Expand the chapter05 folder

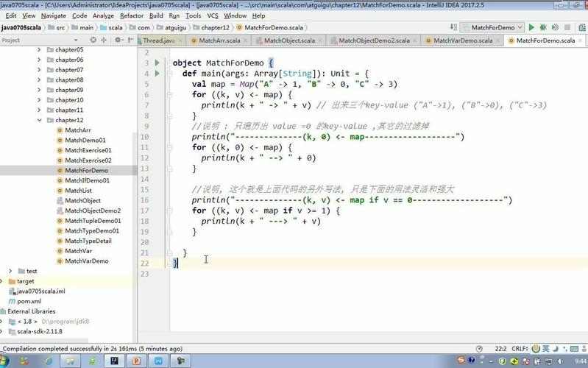click(x=40, y=49)
